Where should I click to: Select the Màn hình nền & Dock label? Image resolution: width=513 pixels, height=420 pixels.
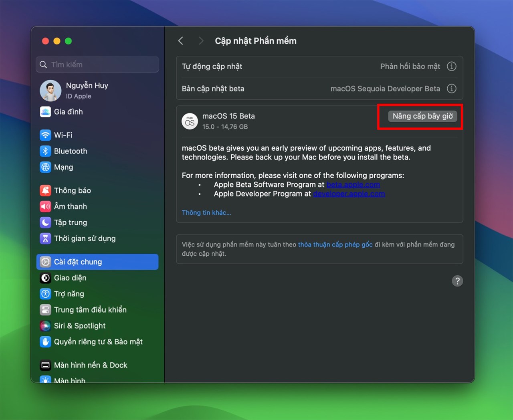tap(91, 365)
